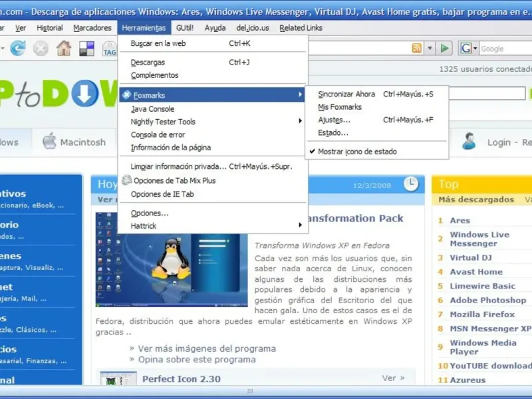Click the Perfect Icon thumbnail image
Screen dimensions: 532x399
118,378
